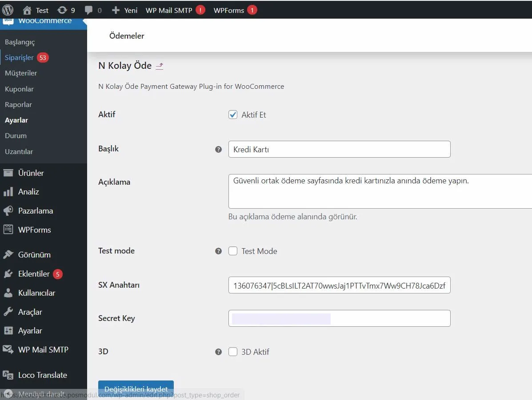532x400 pixels.
Task: Click the help icon next to 3D
Action: [x=218, y=352]
